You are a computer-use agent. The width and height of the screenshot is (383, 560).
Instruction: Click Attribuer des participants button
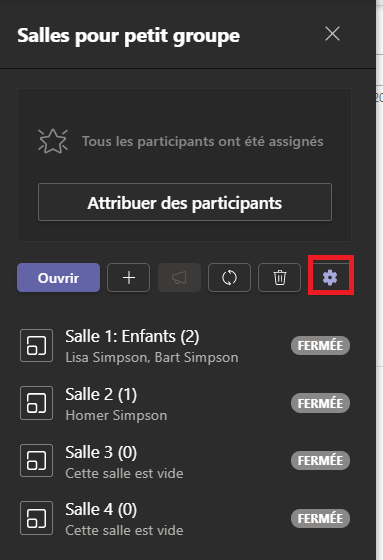(185, 202)
